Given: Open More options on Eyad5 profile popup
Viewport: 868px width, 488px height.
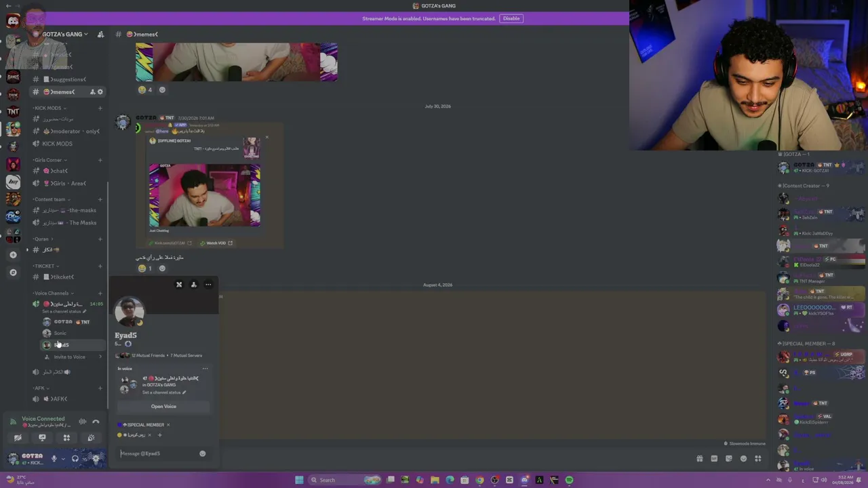Looking at the screenshot, I should click(208, 285).
